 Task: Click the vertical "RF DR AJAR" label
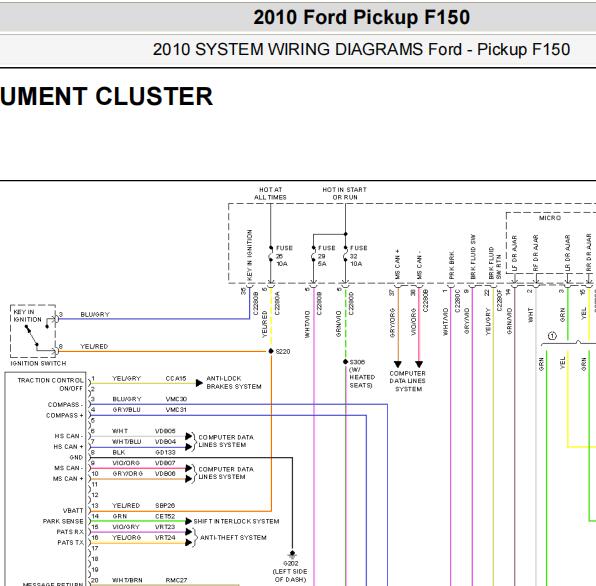536,253
